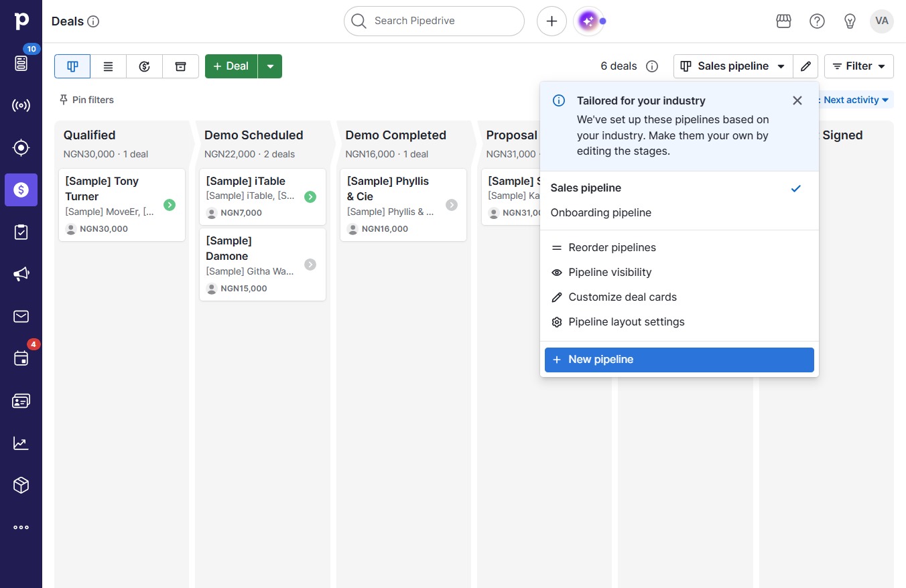Click the Demo Completed stage header
Image resolution: width=906 pixels, height=588 pixels.
[396, 135]
